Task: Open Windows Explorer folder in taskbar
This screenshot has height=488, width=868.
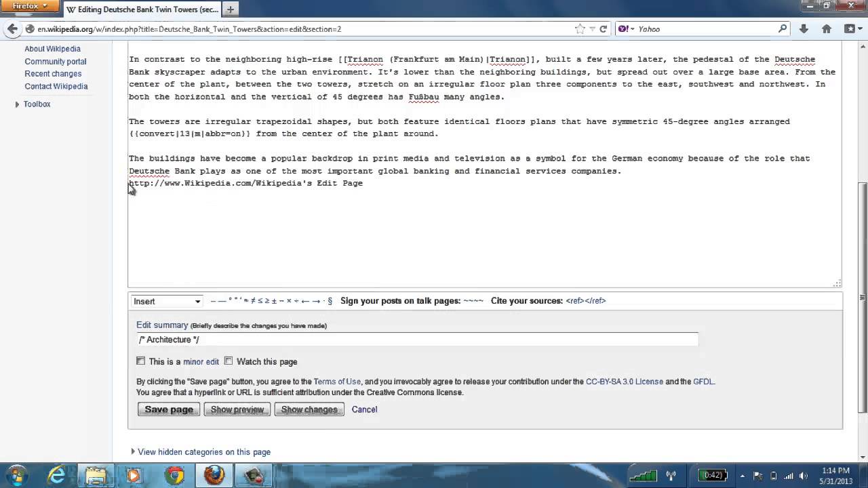Action: pyautogui.click(x=96, y=476)
